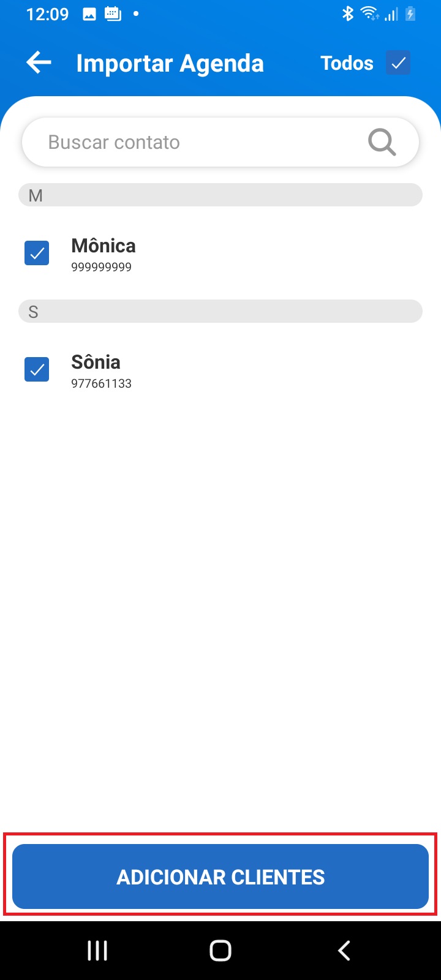Viewport: 441px width, 980px height.
Task: Tap the M section header
Action: [221, 195]
